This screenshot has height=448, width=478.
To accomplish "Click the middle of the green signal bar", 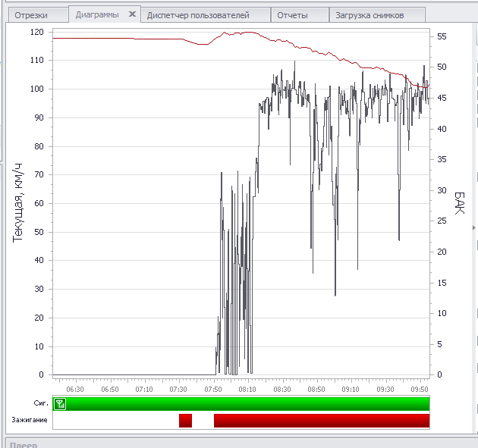I will click(x=243, y=403).
